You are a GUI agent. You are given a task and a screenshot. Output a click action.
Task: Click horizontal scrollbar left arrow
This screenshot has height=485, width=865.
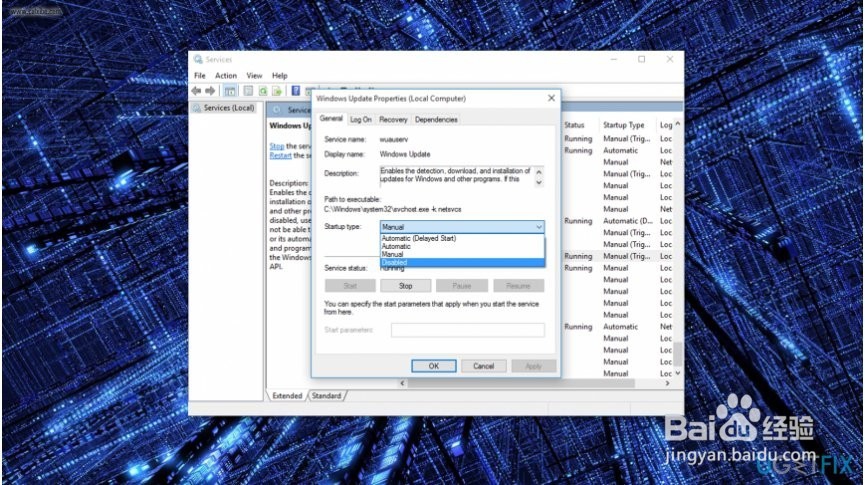coord(402,383)
